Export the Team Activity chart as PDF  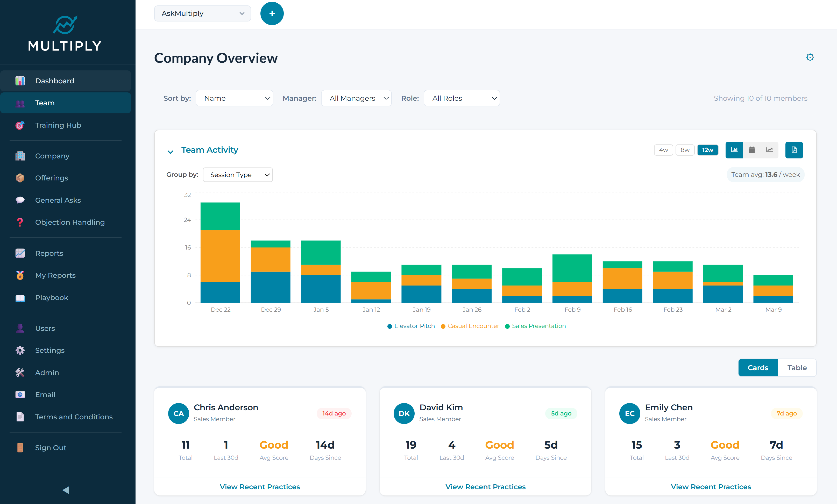[794, 150]
